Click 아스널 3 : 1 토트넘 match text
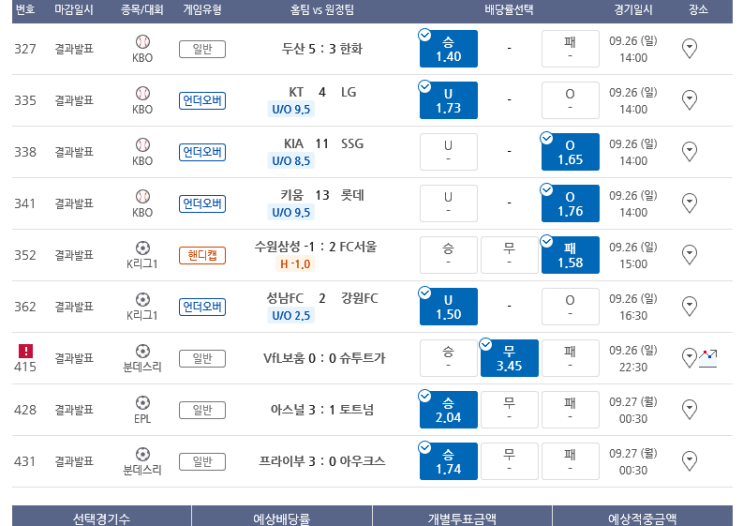Viewport: 743px width, 526px height. click(322, 410)
